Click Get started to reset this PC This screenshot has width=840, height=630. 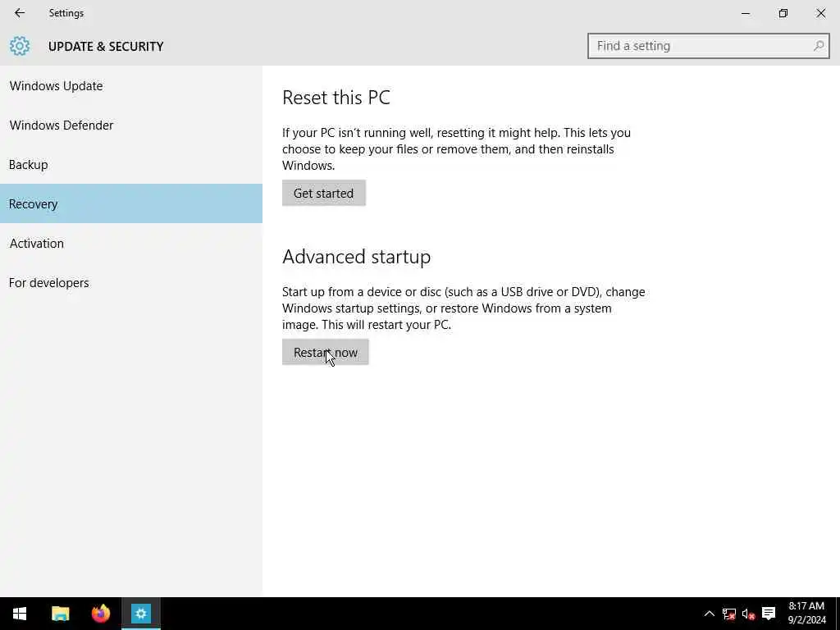(x=323, y=193)
